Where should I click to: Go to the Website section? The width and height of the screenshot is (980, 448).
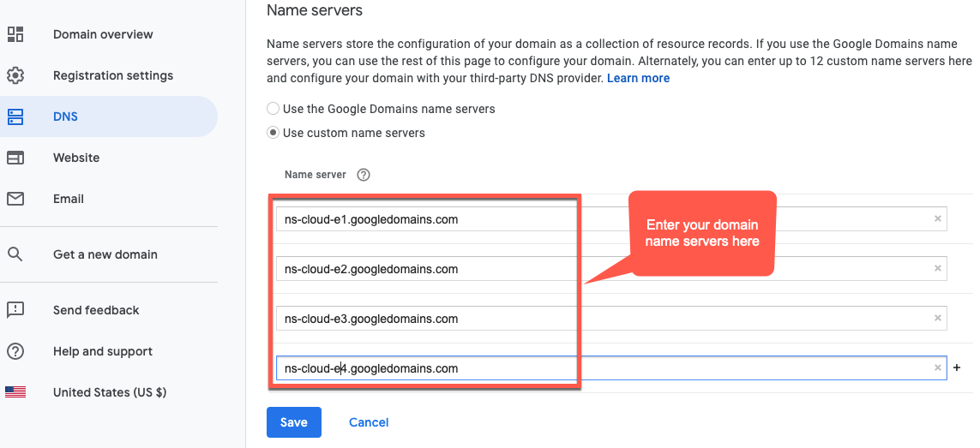[x=76, y=158]
